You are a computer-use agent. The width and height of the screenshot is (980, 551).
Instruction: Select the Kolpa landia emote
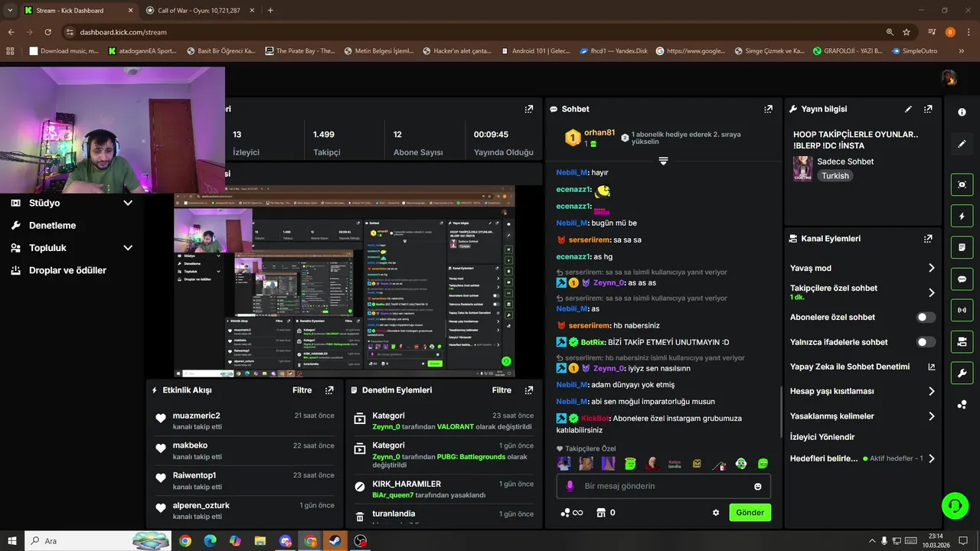point(675,464)
